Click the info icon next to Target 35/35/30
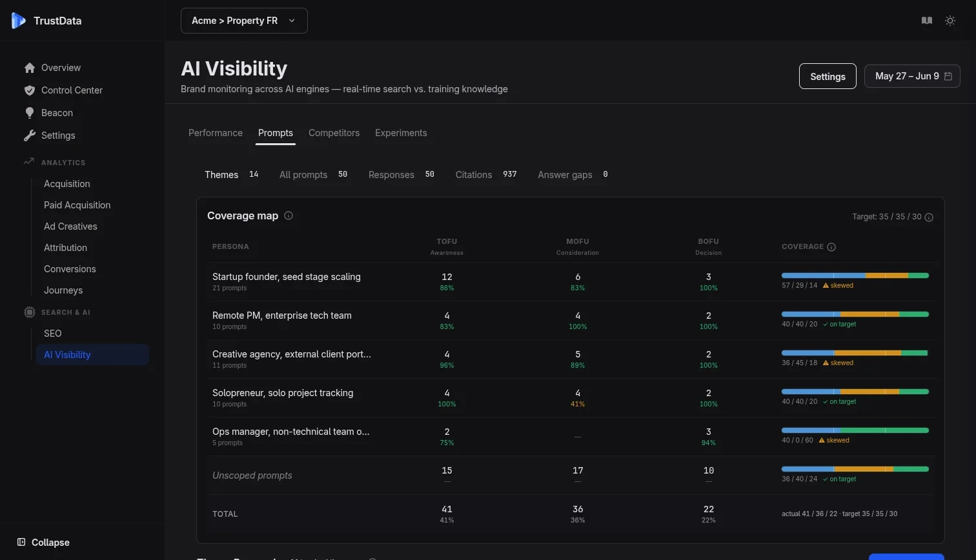Screen dimensions: 976x560 click(x=929, y=217)
